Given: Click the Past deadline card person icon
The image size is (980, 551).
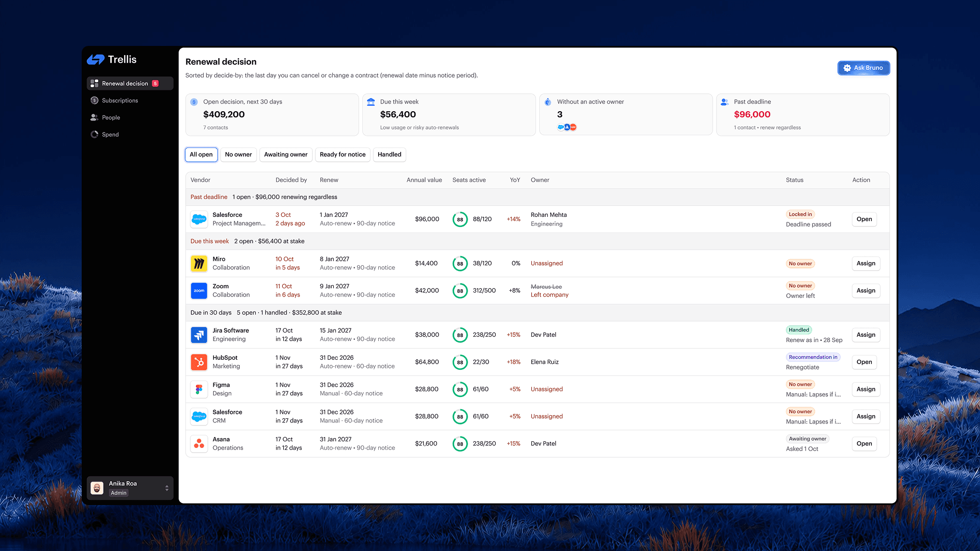Looking at the screenshot, I should 725,102.
